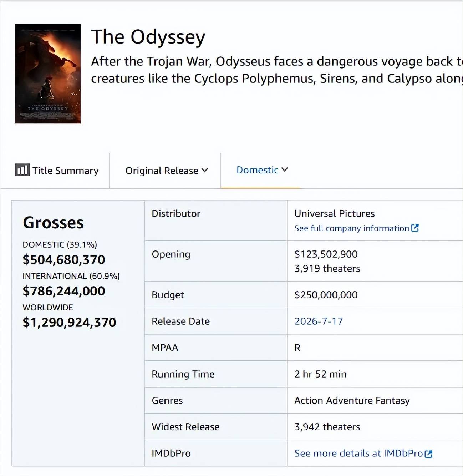Expand the Original Release dropdown chevron

click(205, 170)
